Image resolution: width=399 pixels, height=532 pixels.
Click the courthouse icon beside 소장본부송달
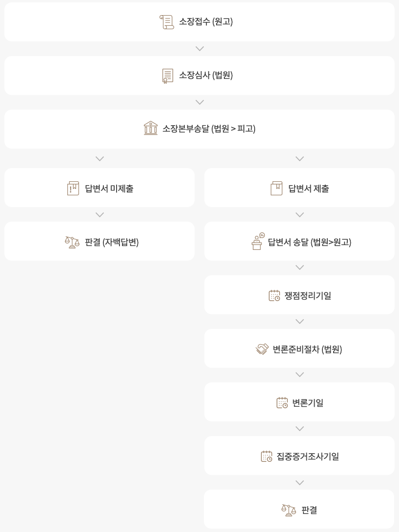point(151,129)
